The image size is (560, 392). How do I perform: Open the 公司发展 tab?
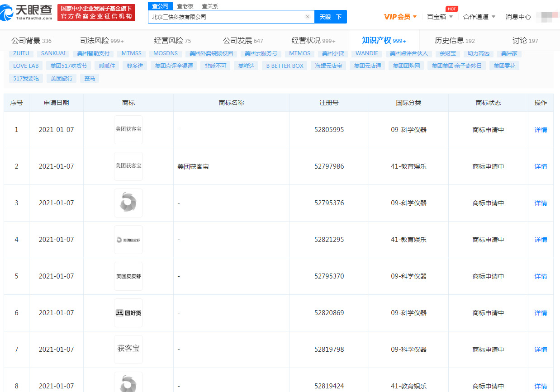243,41
